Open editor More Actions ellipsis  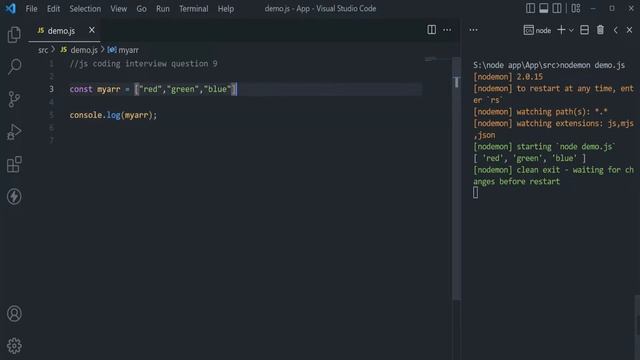tap(447, 30)
